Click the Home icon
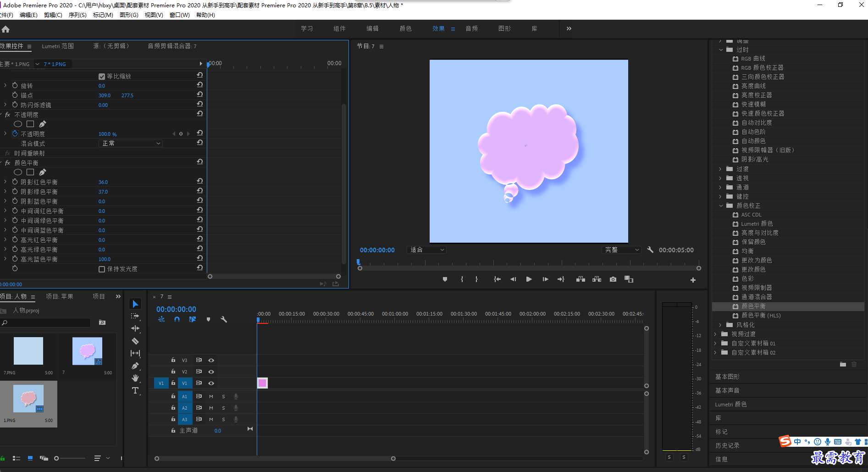 pos(6,29)
